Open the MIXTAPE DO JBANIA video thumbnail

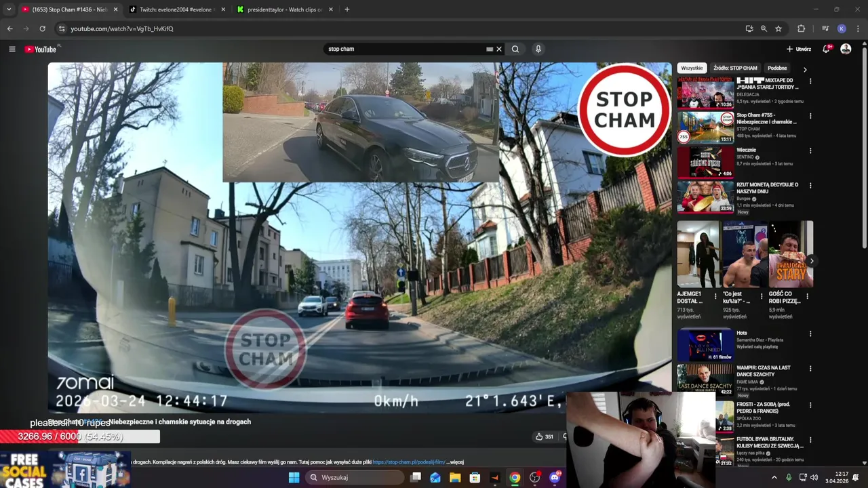click(705, 92)
